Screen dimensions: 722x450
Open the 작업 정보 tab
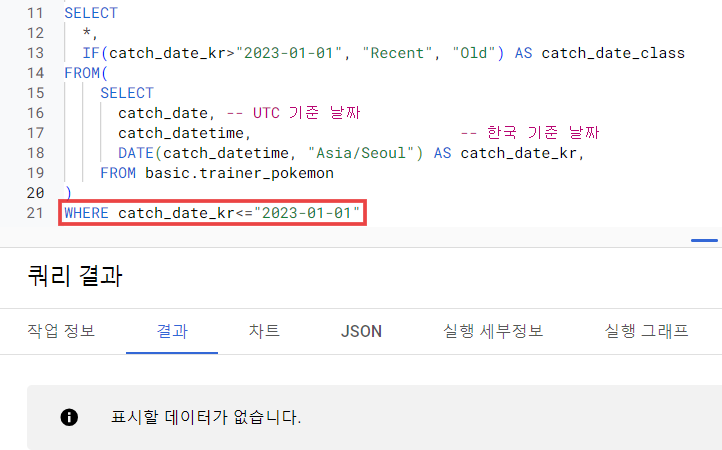coord(61,331)
